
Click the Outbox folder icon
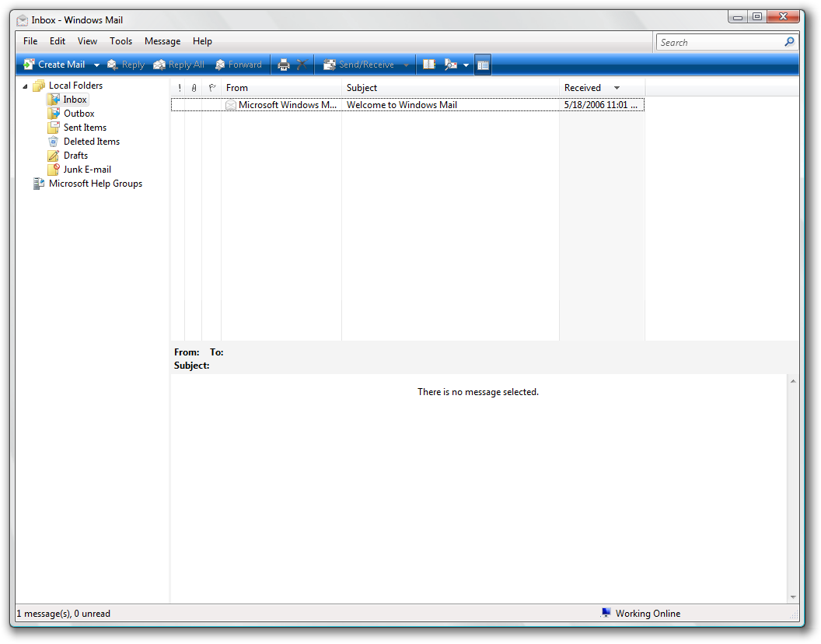coord(54,114)
